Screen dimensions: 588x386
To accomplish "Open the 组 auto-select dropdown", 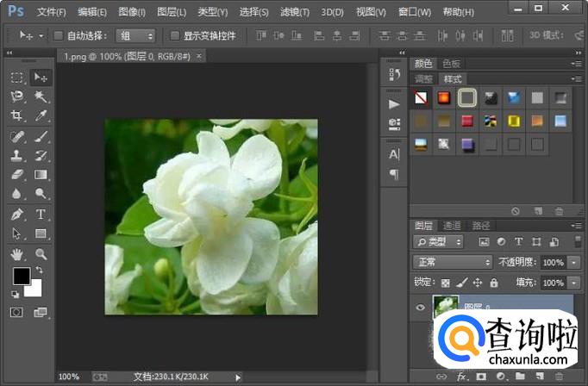I will tap(137, 36).
